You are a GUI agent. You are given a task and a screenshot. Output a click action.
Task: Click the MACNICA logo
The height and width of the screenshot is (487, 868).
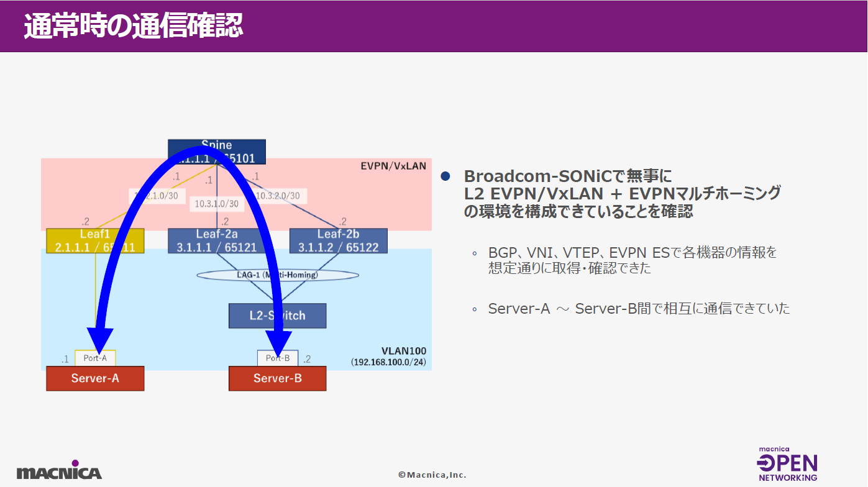(x=59, y=470)
